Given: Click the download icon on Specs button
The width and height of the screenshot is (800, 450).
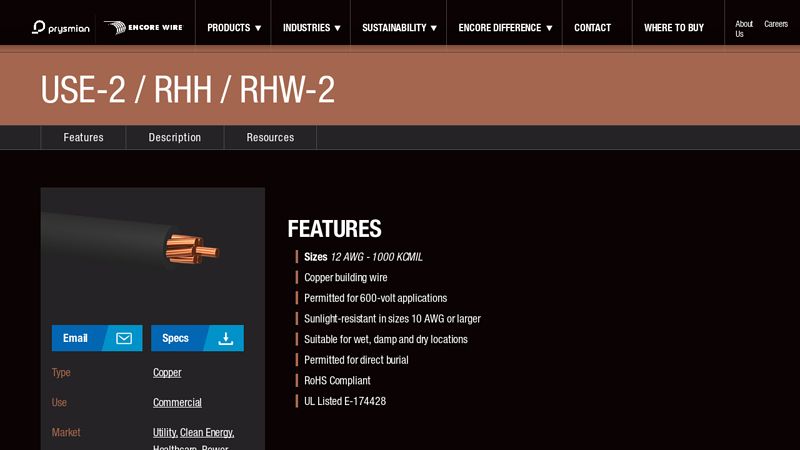Looking at the screenshot, I should coord(226,338).
